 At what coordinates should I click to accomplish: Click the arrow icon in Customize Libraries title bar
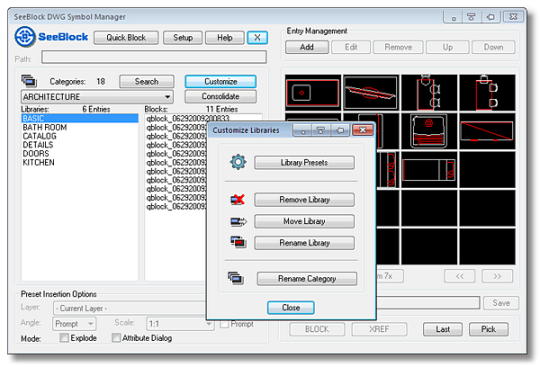340,130
